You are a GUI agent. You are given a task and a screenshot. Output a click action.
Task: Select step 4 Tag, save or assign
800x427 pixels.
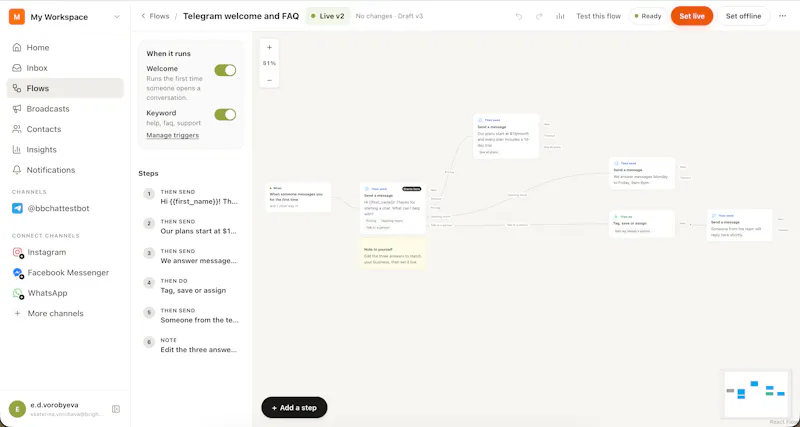(x=191, y=285)
